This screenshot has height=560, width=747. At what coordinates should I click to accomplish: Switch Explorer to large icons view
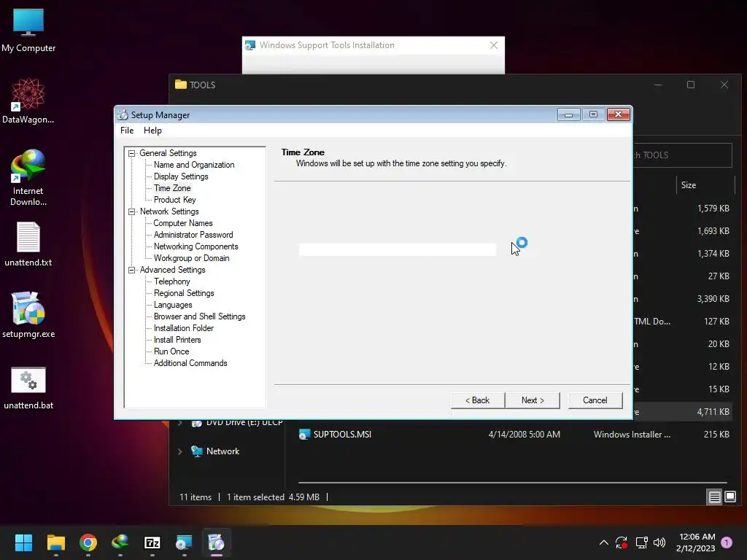coord(730,497)
